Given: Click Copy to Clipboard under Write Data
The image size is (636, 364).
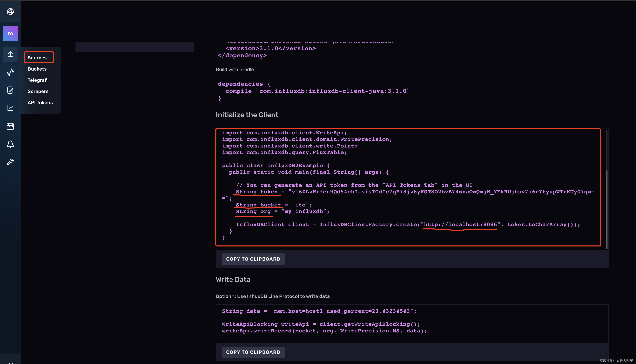Looking at the screenshot, I should click(x=253, y=352).
